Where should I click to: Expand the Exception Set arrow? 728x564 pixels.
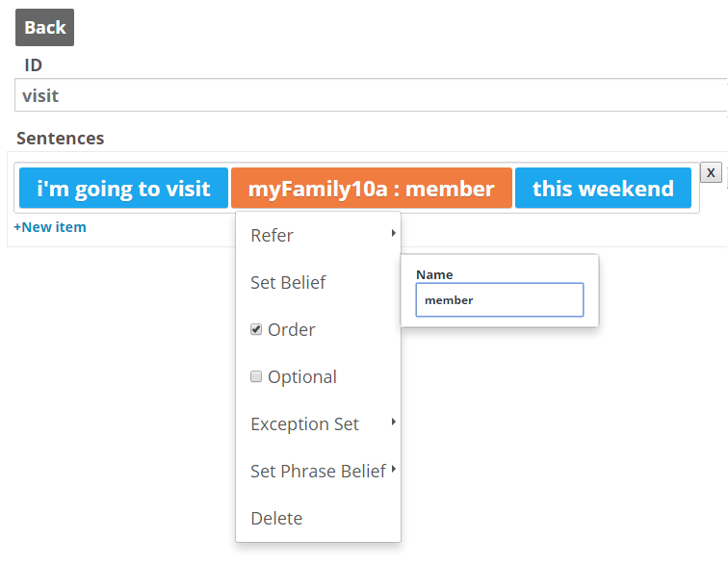tap(393, 422)
